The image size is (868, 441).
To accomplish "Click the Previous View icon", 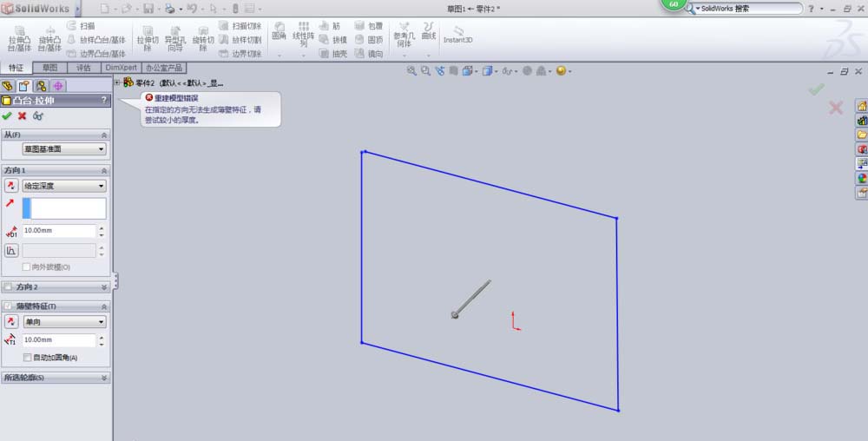I will [x=440, y=71].
